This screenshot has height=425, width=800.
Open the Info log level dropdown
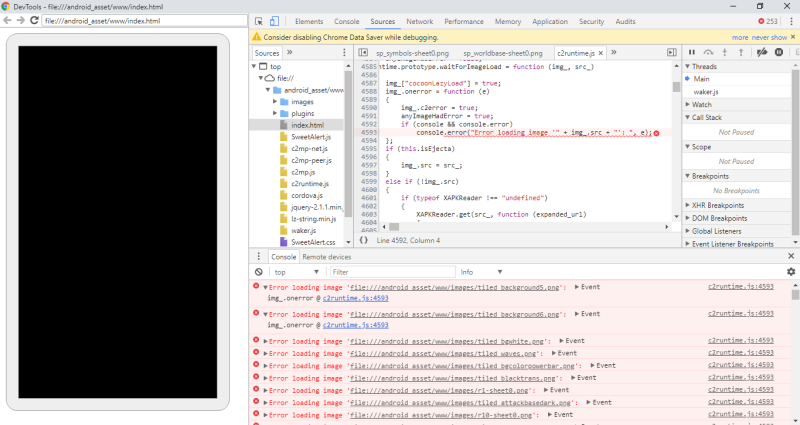click(482, 272)
